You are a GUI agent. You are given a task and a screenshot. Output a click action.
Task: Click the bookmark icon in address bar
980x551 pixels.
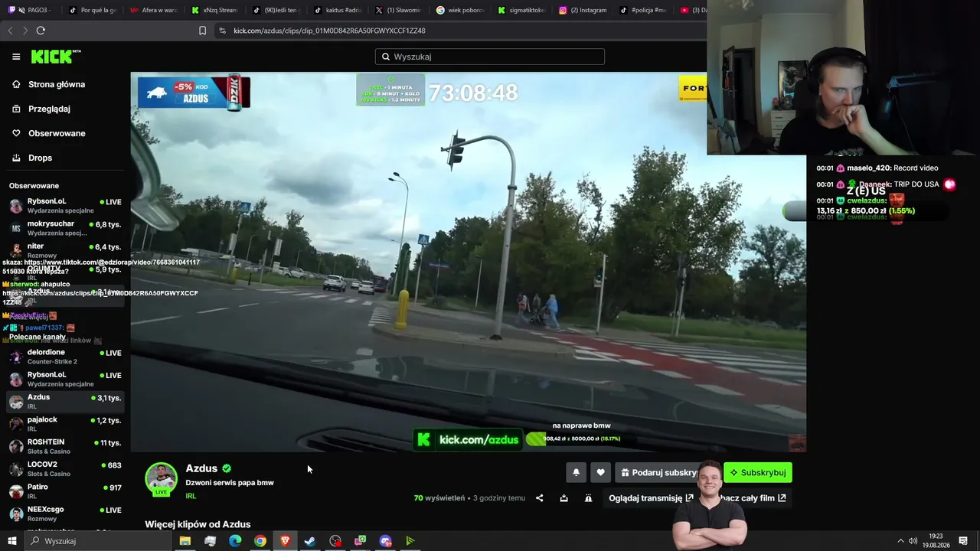coord(202,31)
